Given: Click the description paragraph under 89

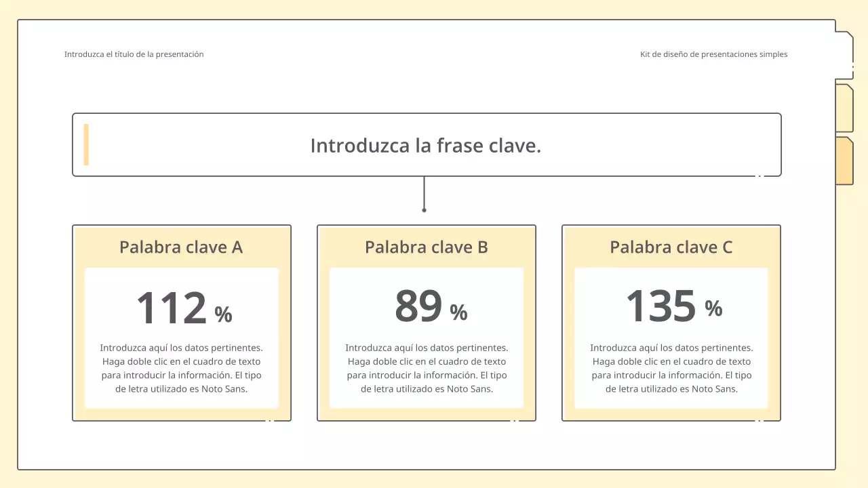Looking at the screenshot, I should coord(427,369).
